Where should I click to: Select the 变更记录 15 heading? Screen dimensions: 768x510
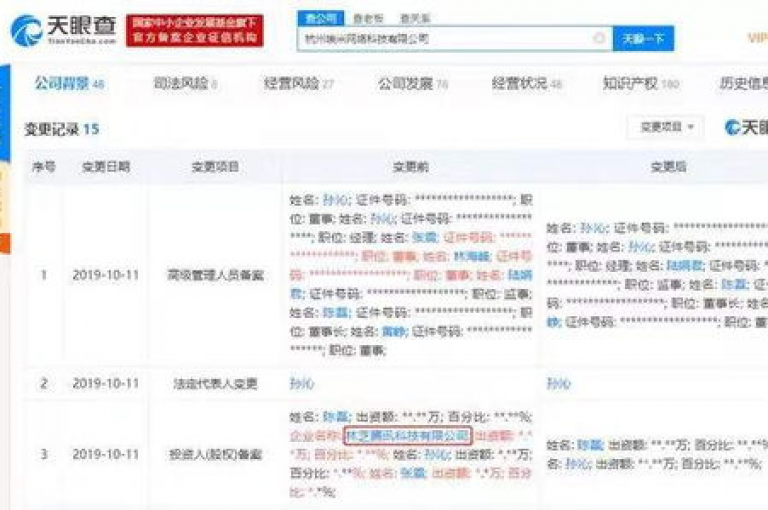coord(62,129)
